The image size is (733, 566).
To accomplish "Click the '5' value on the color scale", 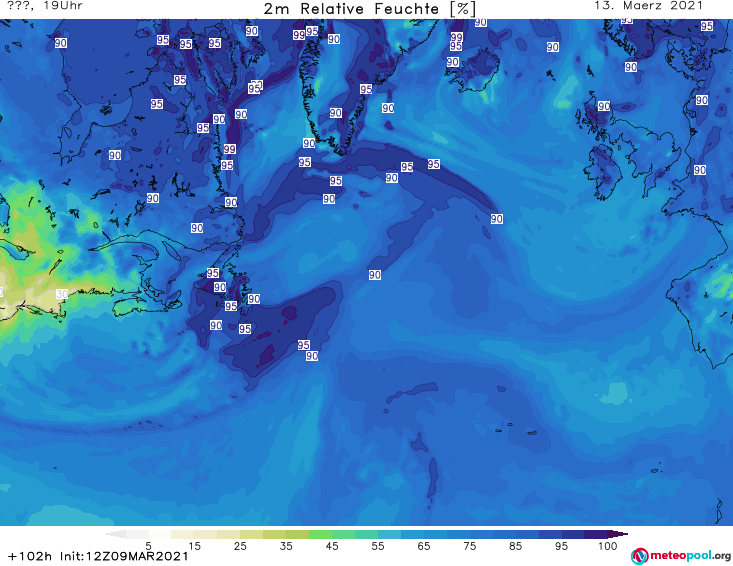I will [148, 546].
